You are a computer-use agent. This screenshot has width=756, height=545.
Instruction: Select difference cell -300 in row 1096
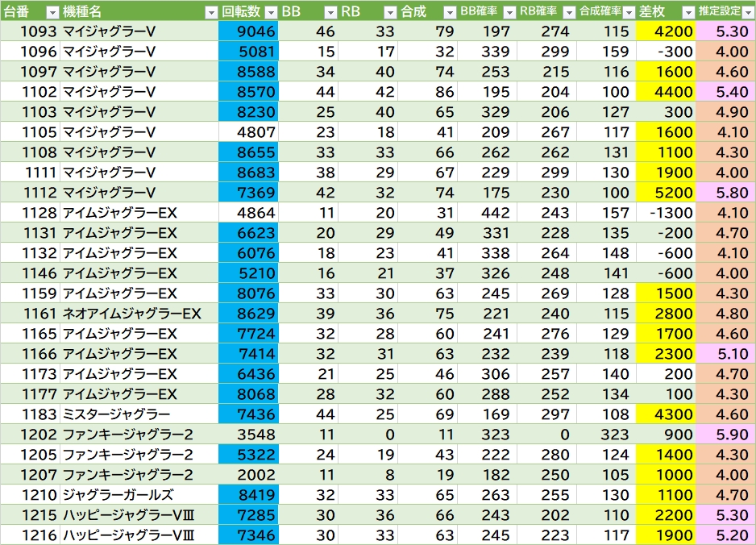click(666, 52)
